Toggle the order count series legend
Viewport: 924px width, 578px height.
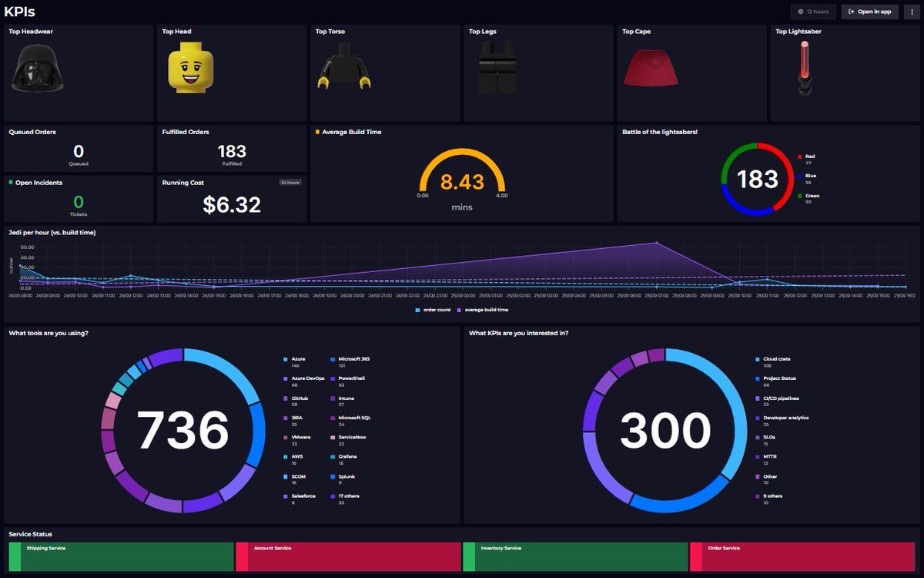click(x=433, y=310)
